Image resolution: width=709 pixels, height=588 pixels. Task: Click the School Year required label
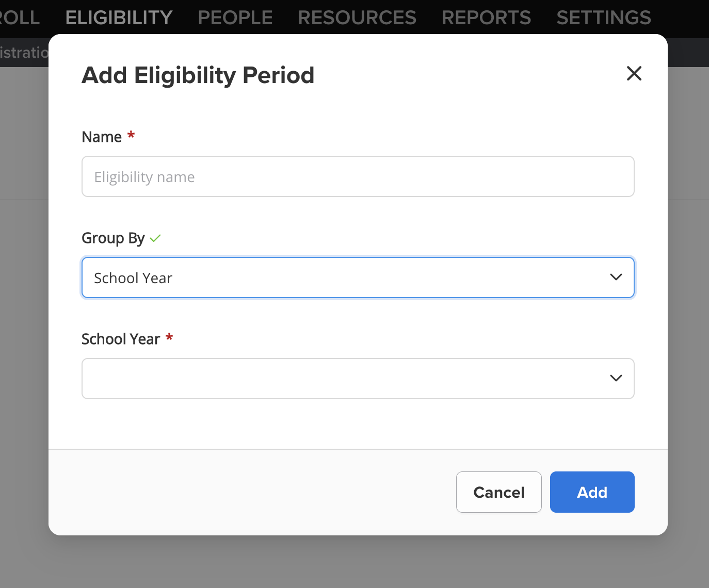pyautogui.click(x=121, y=339)
